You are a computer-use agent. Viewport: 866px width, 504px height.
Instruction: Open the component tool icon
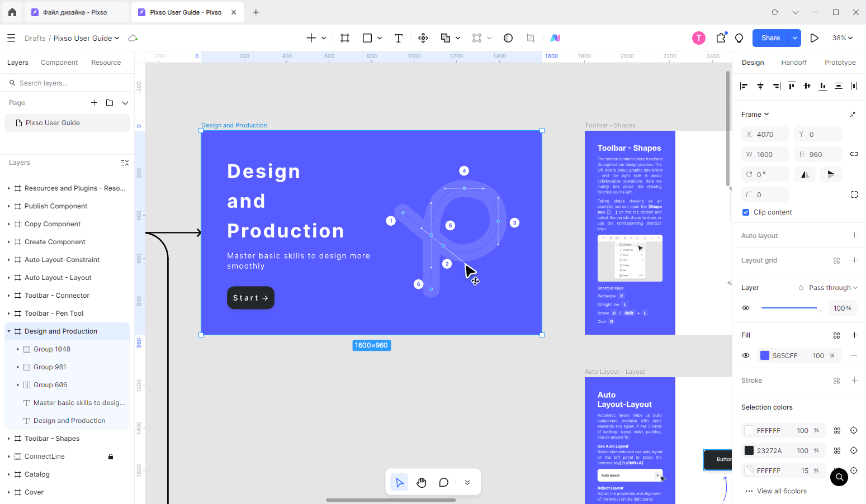[423, 38]
